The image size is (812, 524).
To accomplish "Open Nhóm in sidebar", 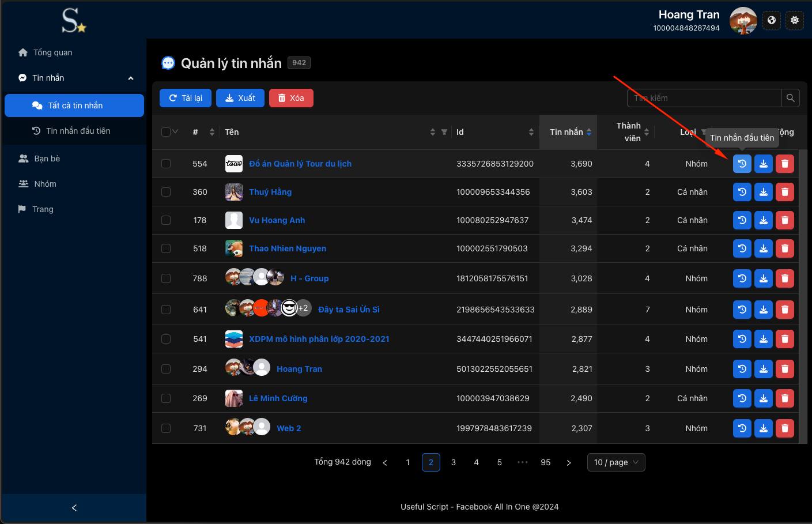I will 74,184.
